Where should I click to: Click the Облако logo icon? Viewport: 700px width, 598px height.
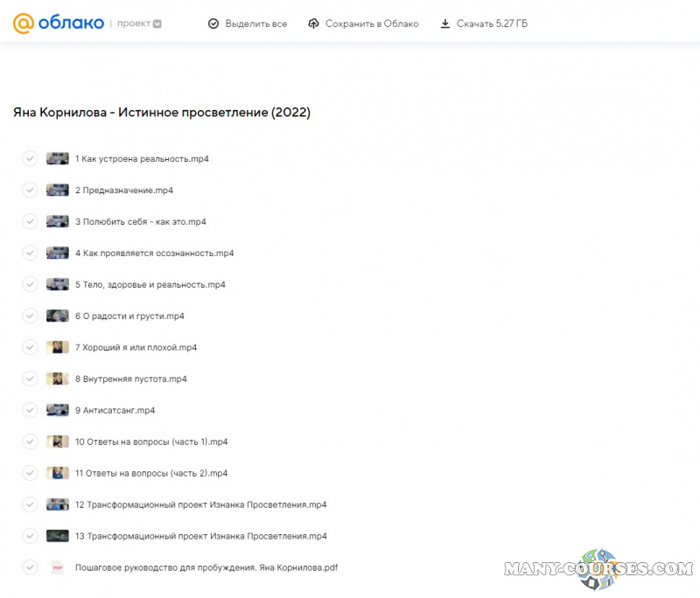tap(24, 24)
